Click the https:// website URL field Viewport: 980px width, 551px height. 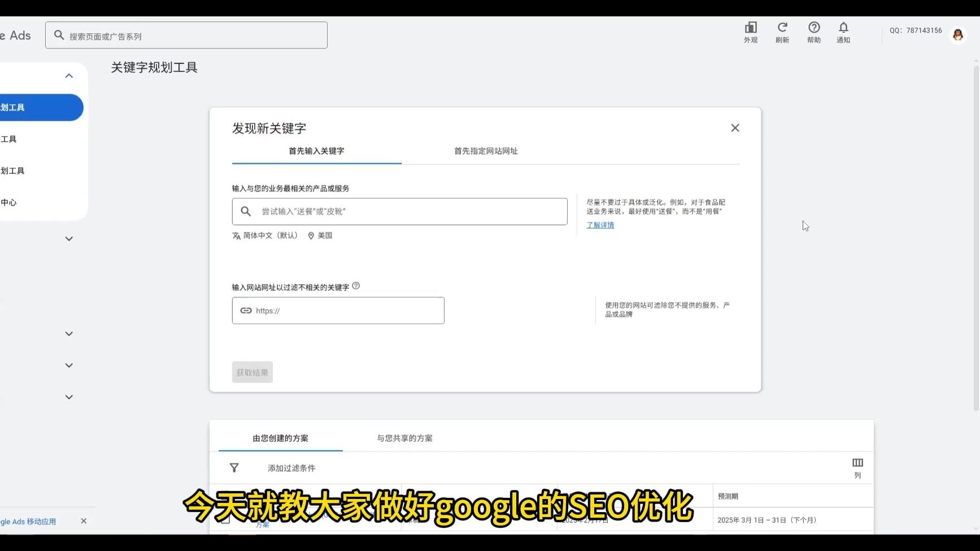point(338,310)
